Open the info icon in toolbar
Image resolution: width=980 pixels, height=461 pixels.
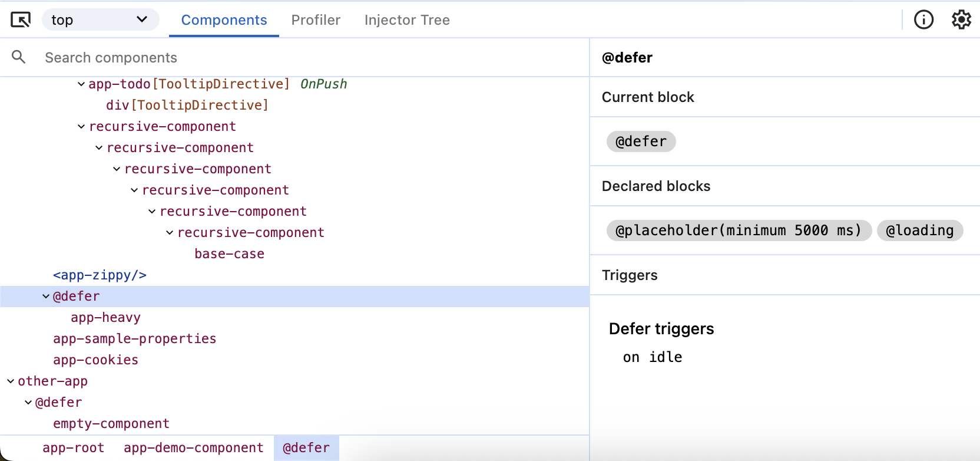click(923, 20)
